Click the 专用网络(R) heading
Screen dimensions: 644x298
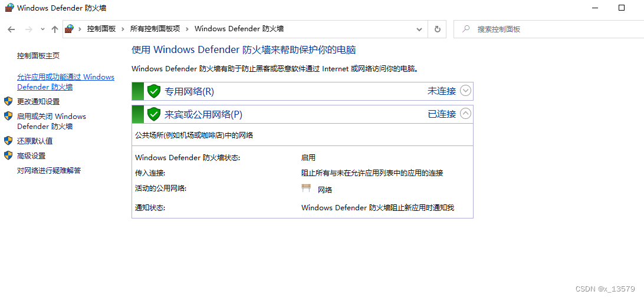[x=189, y=91]
